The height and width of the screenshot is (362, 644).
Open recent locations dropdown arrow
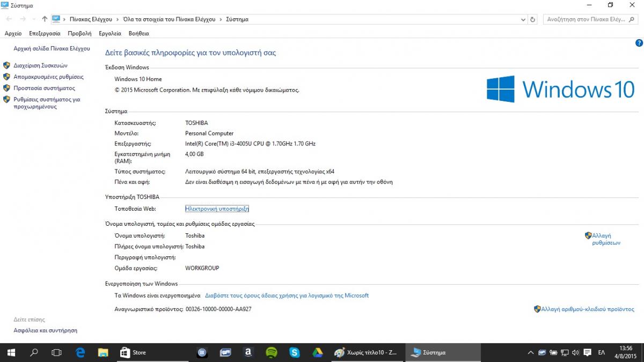pos(34,19)
